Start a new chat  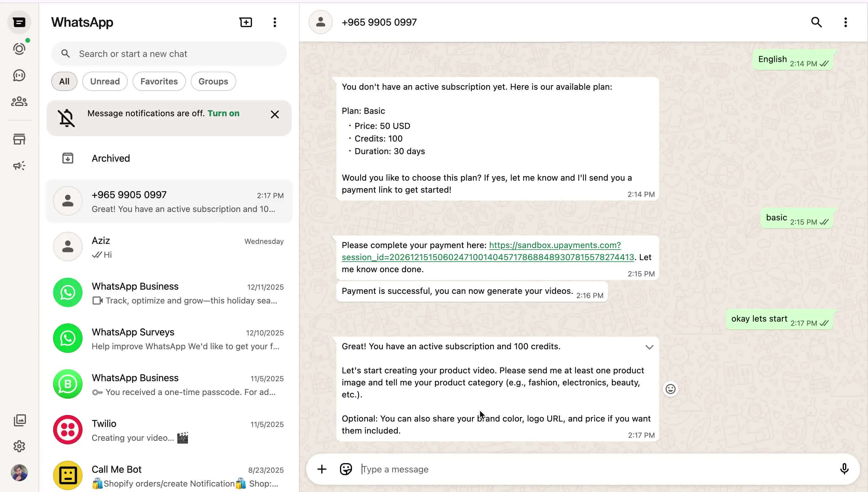tap(246, 22)
